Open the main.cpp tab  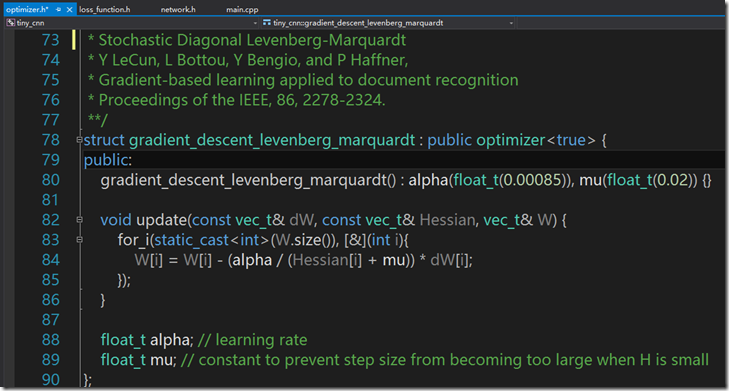coord(242,9)
